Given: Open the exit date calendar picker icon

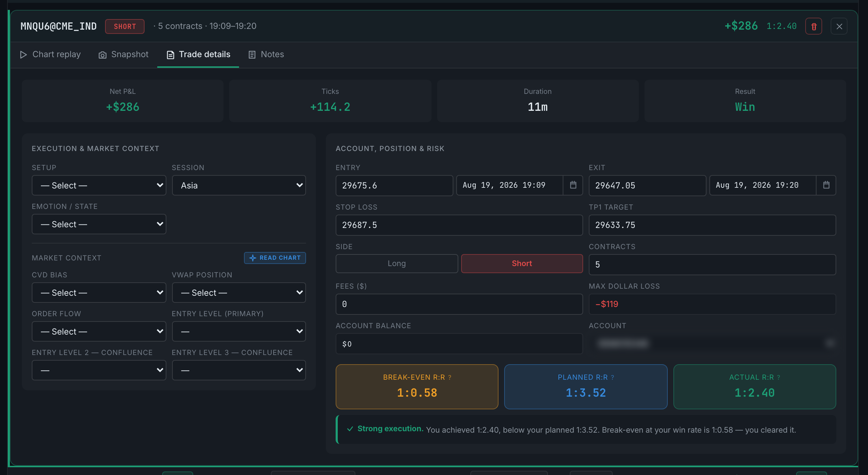Looking at the screenshot, I should tap(826, 185).
